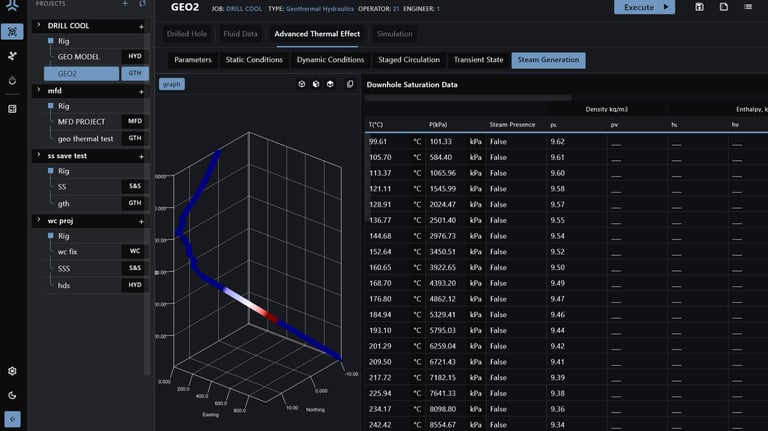The height and width of the screenshot is (431, 768).
Task: Open hds tree item
Action: [x=64, y=286]
